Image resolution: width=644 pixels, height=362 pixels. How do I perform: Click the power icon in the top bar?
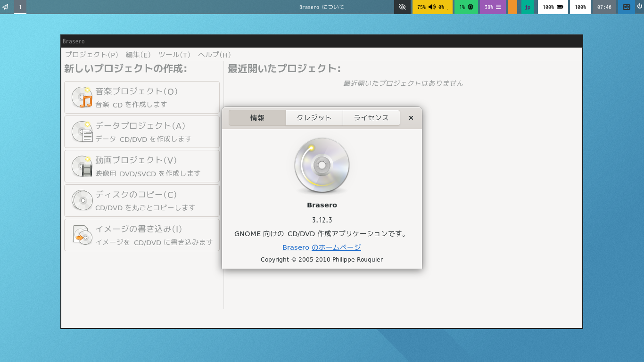(x=639, y=7)
